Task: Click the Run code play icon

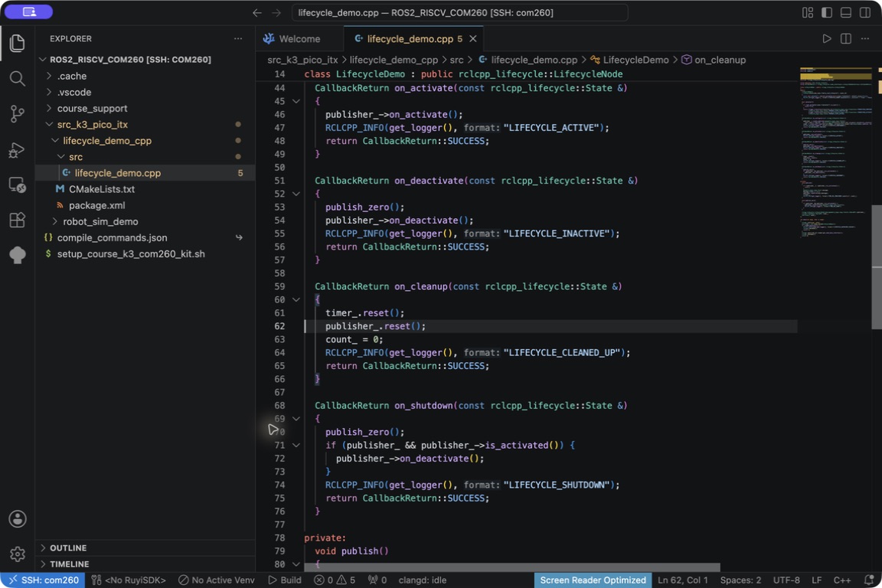Action: click(826, 39)
